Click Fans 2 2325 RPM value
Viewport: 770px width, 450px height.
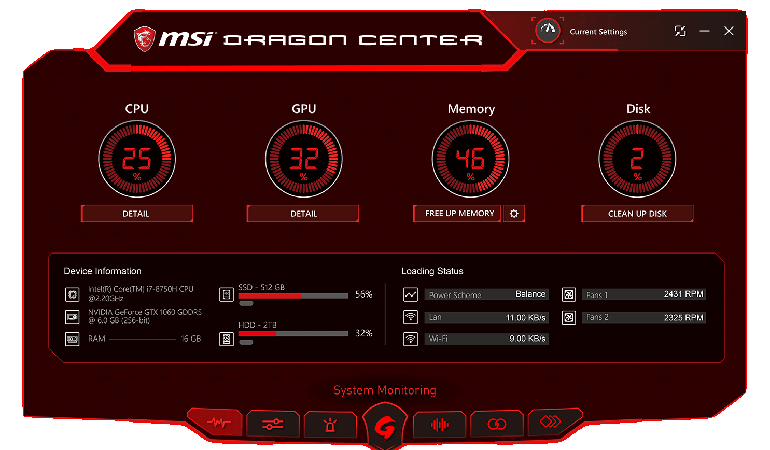tap(684, 317)
